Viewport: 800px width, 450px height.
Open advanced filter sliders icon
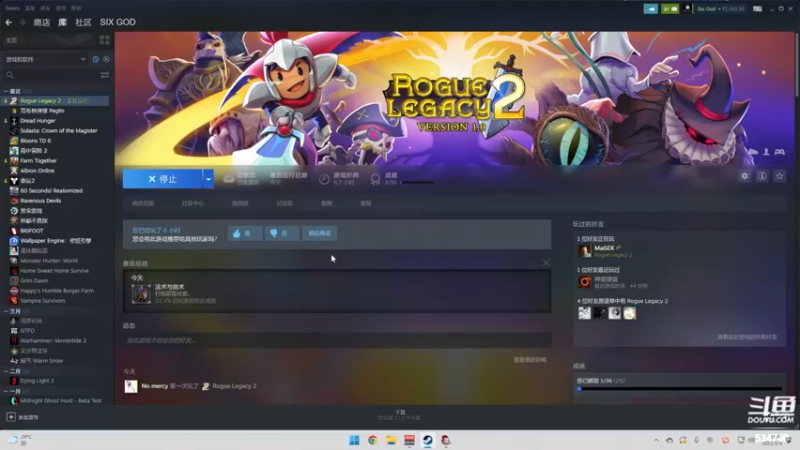pyautogui.click(x=105, y=75)
